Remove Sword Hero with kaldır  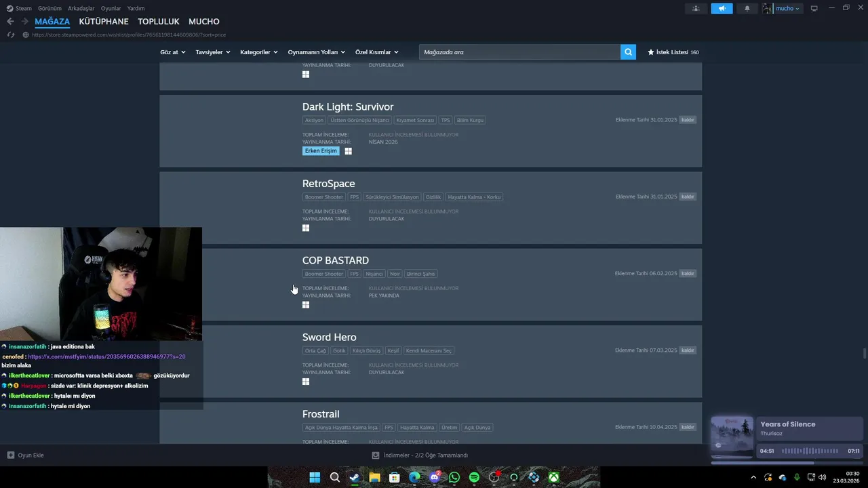point(688,350)
